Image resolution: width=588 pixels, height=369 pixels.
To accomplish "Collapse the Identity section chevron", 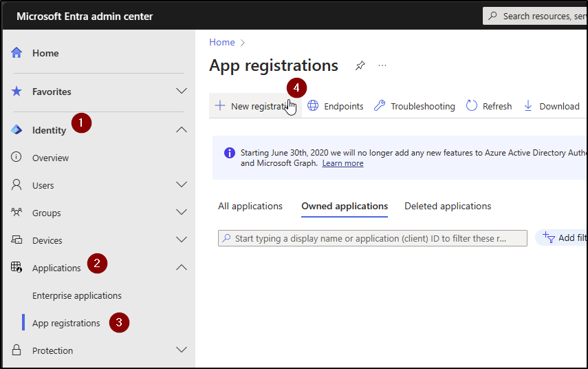I will (x=182, y=130).
